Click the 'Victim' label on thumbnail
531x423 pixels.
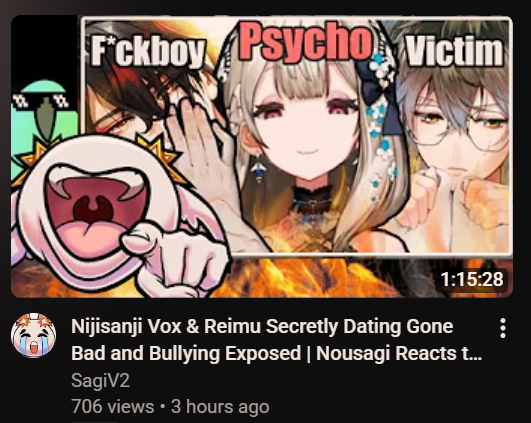click(x=454, y=51)
